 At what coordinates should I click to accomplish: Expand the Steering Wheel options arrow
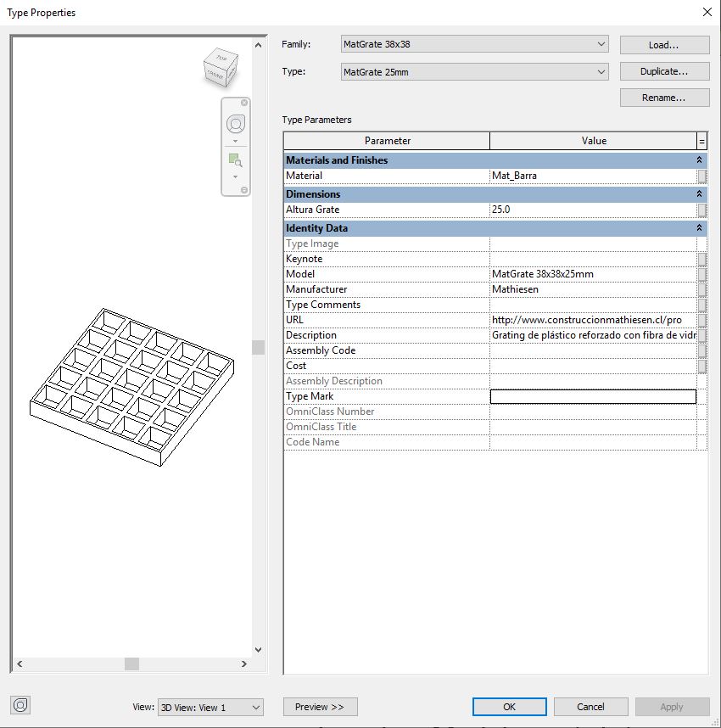point(235,141)
